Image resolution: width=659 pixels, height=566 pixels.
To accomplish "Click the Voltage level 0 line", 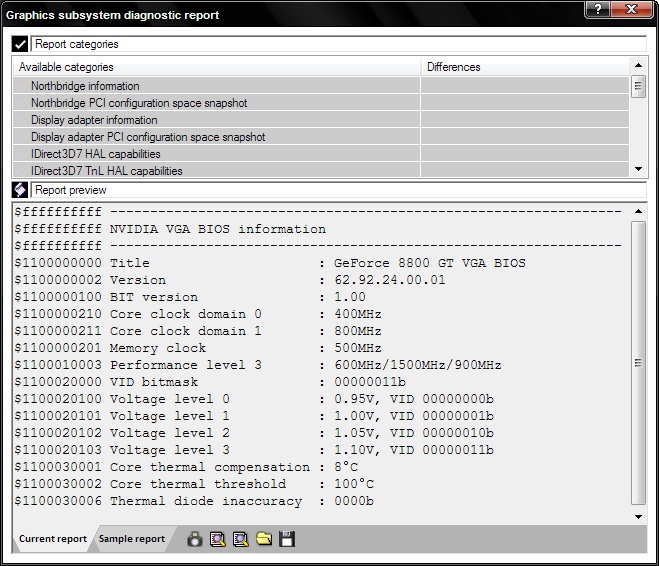I will coord(254,399).
